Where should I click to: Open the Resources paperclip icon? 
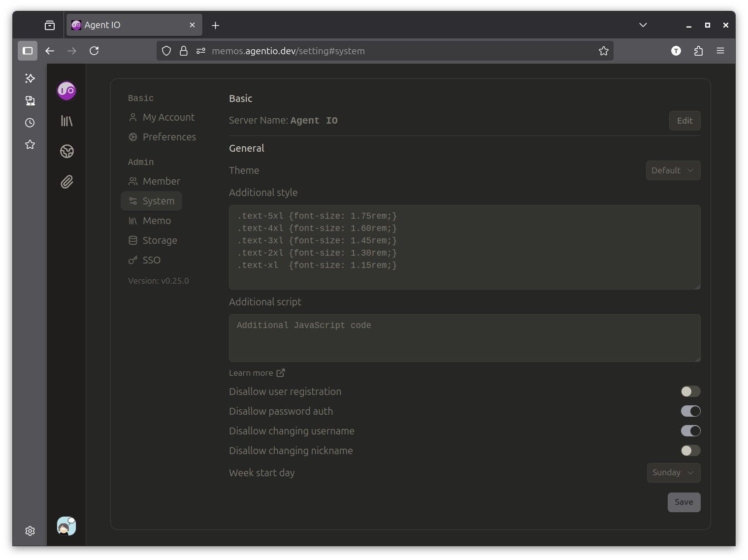tap(67, 182)
